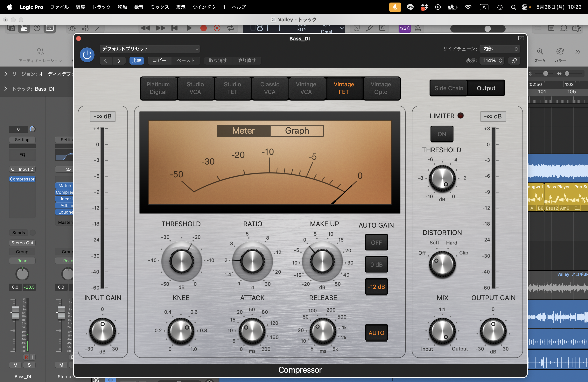Open the Read automation mode on Bass_DI
This screenshot has height=382, width=588.
(22, 261)
